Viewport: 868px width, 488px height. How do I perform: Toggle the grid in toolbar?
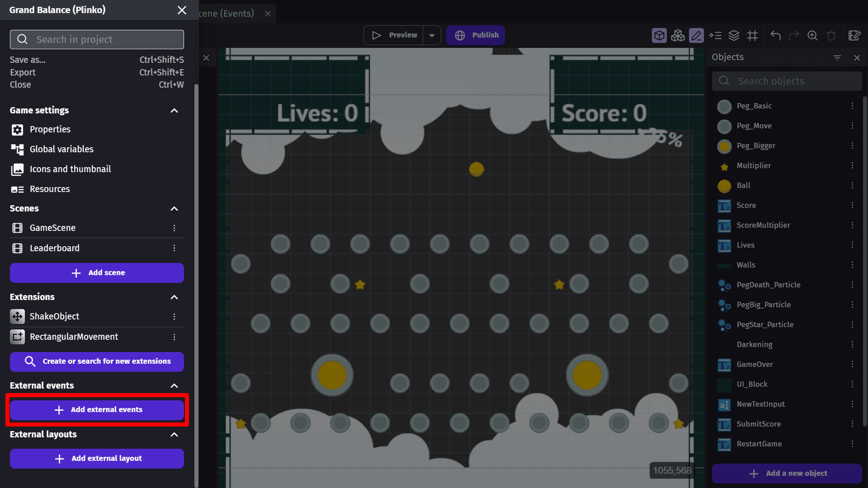tap(752, 35)
